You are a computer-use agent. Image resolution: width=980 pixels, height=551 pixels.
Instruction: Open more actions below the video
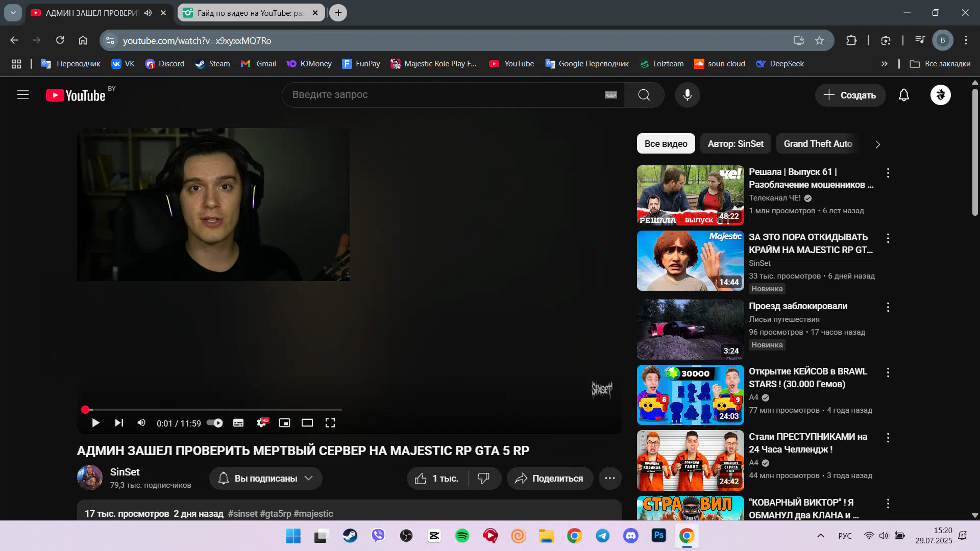610,479
